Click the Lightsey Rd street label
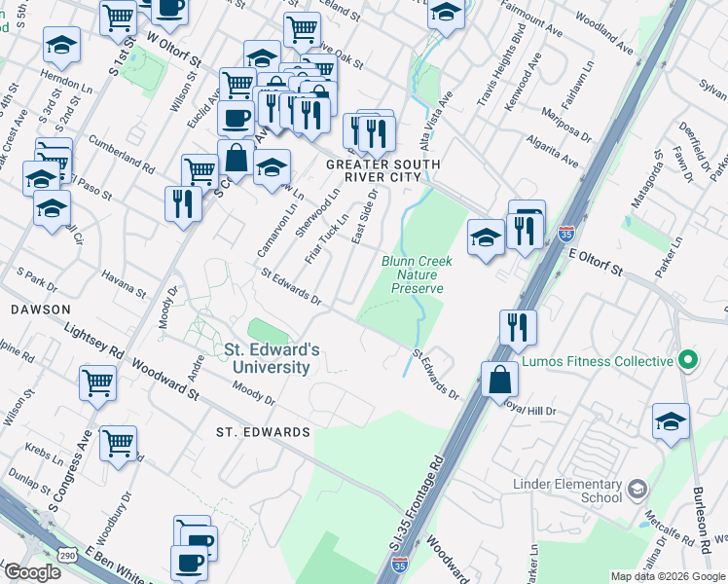This screenshot has width=728, height=584. [94, 341]
